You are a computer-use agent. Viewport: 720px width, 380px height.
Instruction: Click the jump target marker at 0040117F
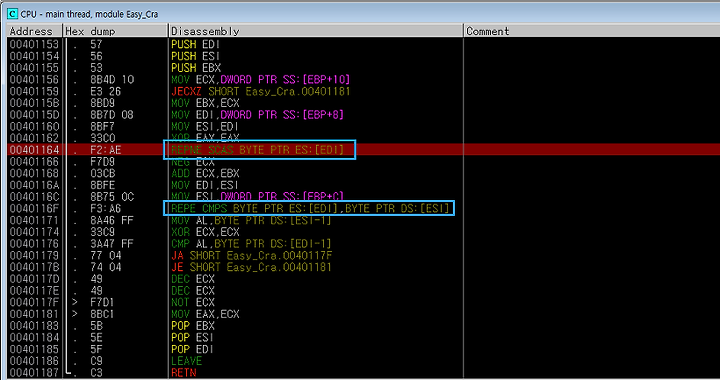pyautogui.click(x=75, y=302)
